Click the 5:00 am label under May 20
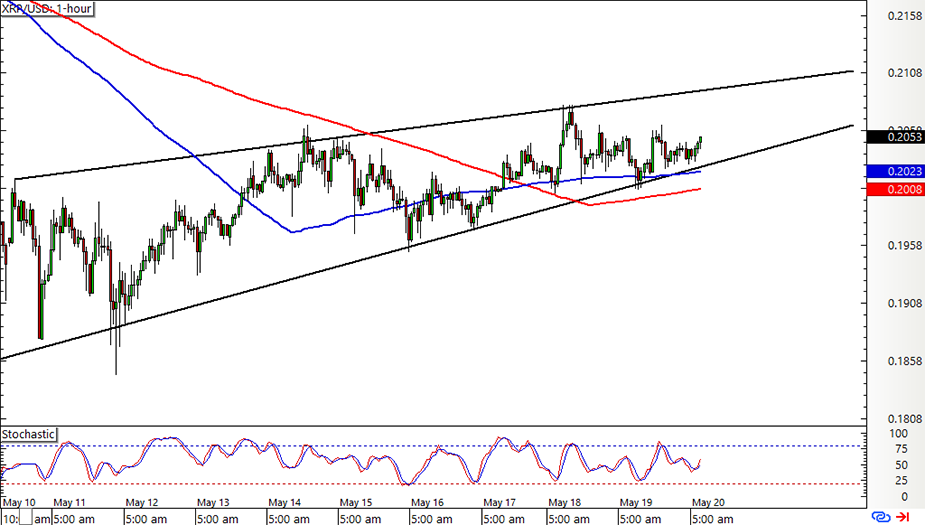This screenshot has width=925, height=525. [713, 519]
